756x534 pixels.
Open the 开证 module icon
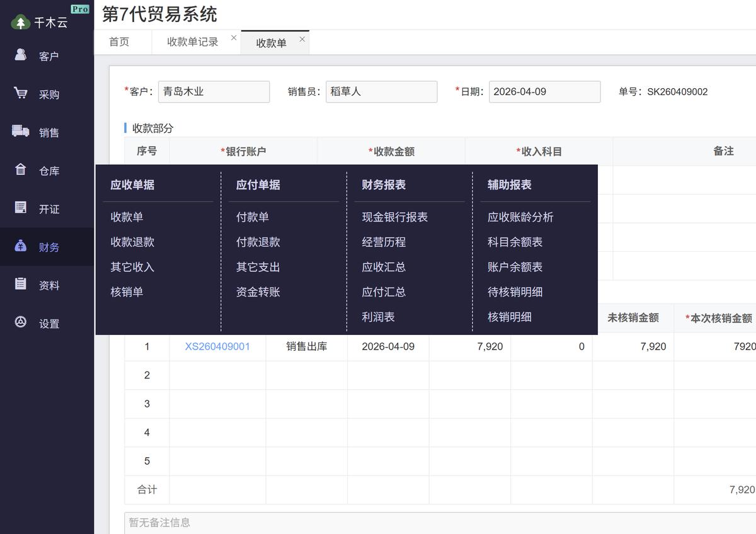(47, 208)
